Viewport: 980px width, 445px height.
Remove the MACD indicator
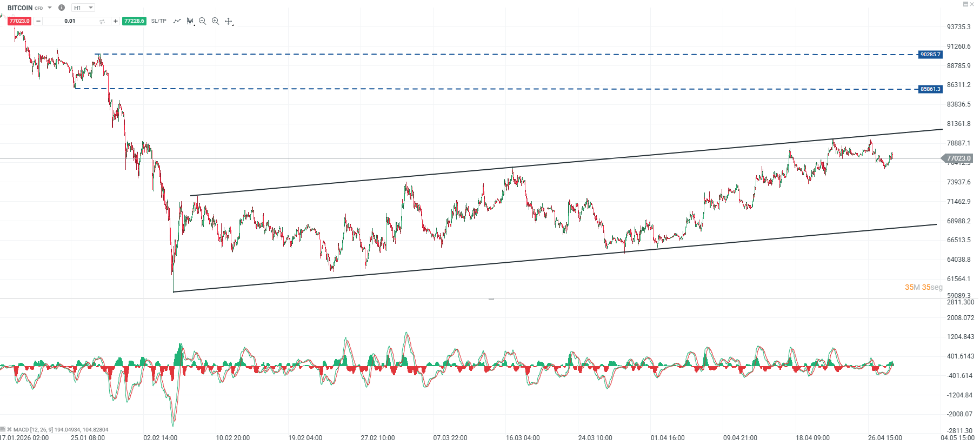(9, 429)
